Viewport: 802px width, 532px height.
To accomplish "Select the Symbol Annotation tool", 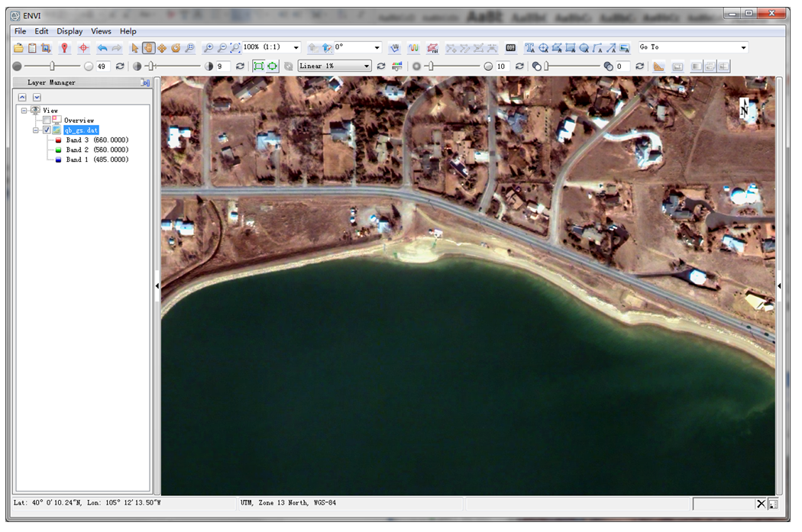I will click(543, 48).
